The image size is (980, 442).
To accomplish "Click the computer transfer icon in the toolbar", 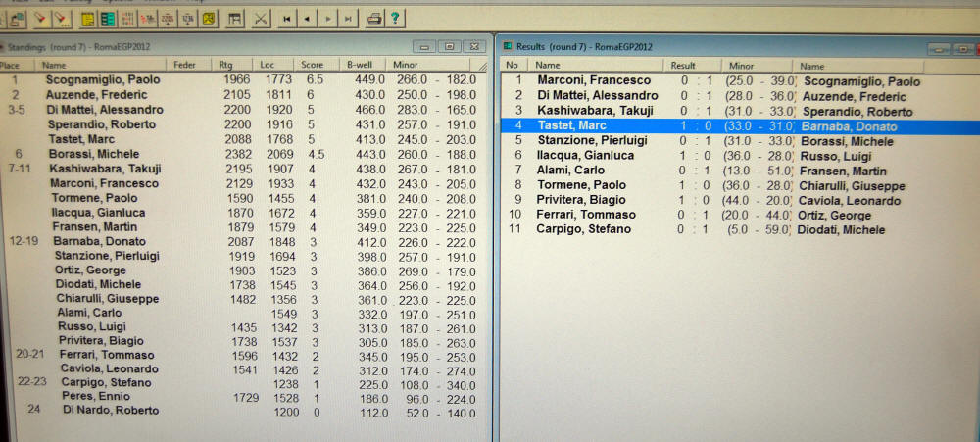I will coord(17,19).
